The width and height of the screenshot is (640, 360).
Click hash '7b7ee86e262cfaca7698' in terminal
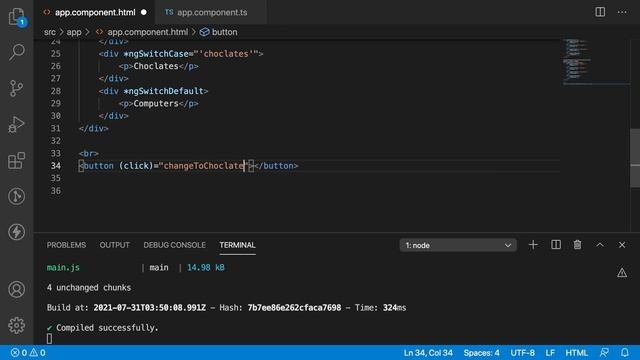tap(294, 308)
